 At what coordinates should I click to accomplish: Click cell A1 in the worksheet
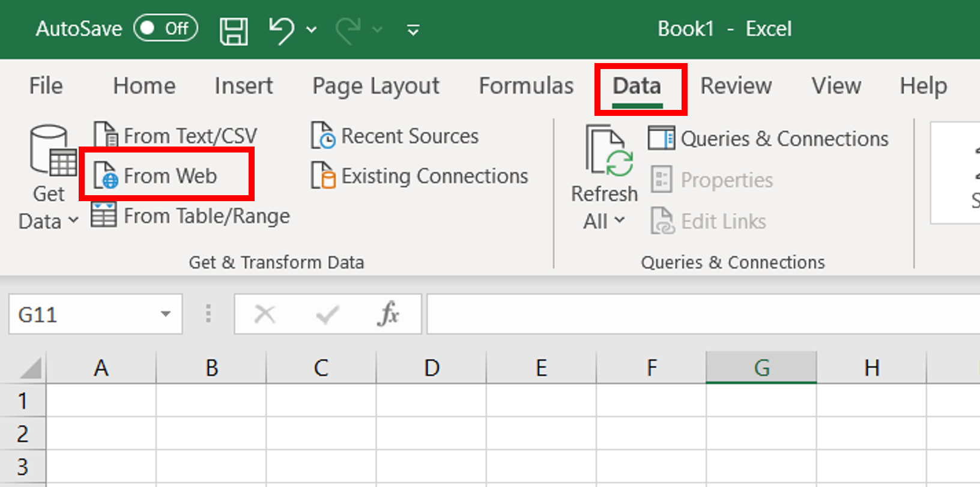(101, 401)
